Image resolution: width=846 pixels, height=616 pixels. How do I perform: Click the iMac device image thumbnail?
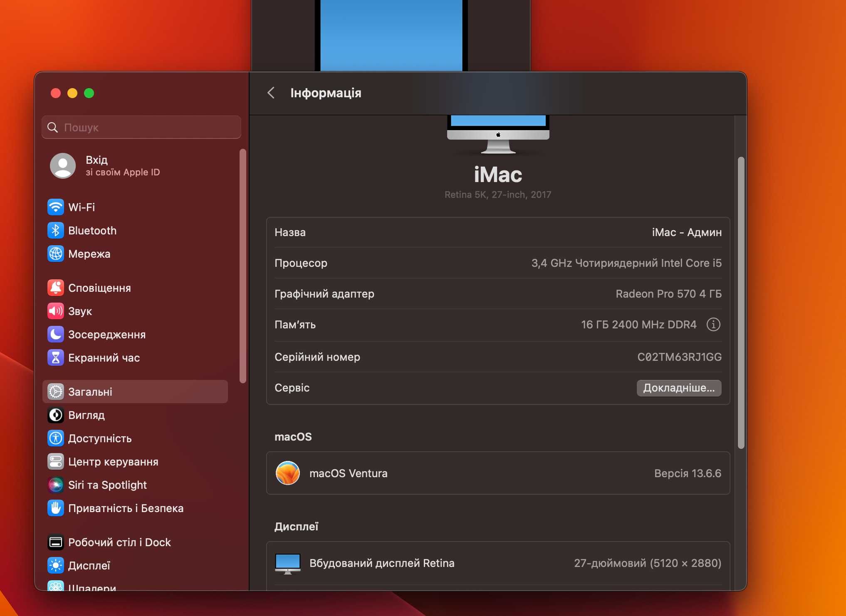coord(498,130)
